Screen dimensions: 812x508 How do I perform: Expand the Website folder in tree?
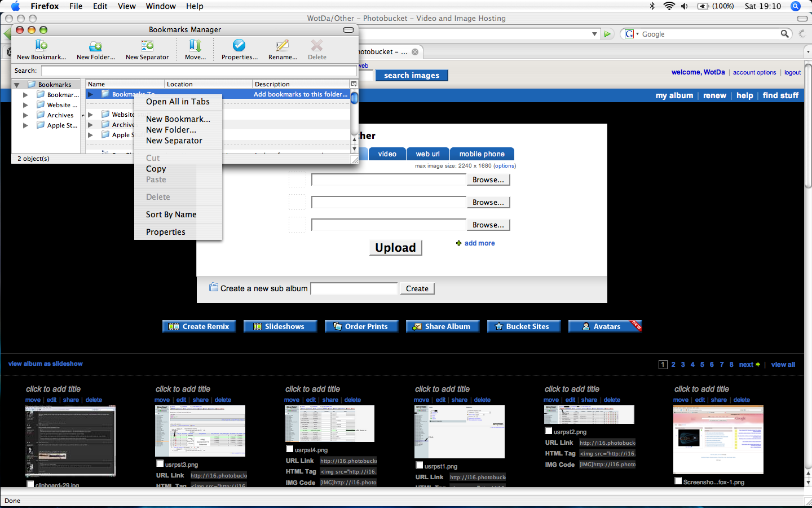pyautogui.click(x=25, y=105)
